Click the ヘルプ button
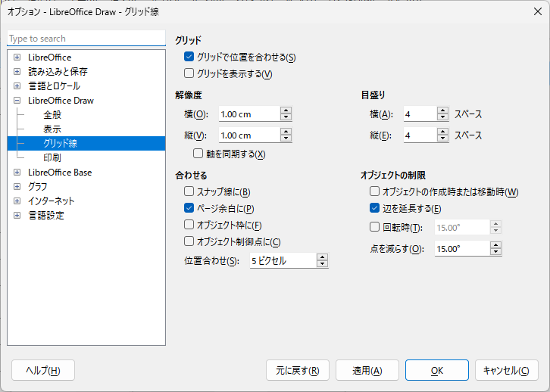550x392 pixels. point(43,370)
